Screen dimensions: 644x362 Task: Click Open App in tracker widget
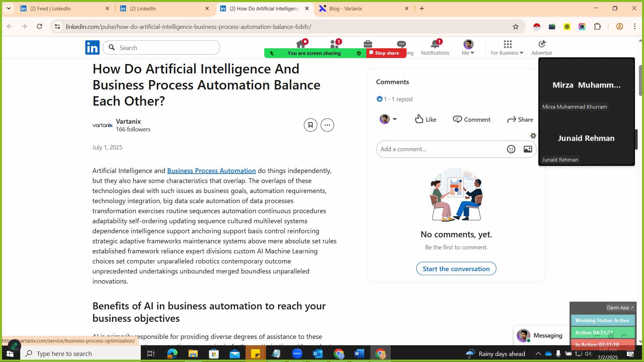point(620,308)
